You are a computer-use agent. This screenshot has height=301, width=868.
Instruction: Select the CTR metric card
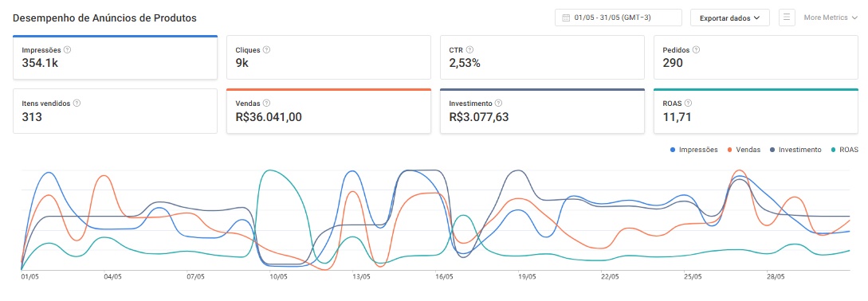[542, 57]
